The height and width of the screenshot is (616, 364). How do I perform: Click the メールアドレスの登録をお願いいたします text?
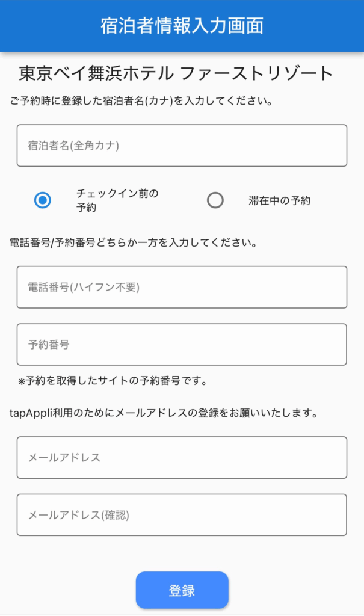pos(241,414)
